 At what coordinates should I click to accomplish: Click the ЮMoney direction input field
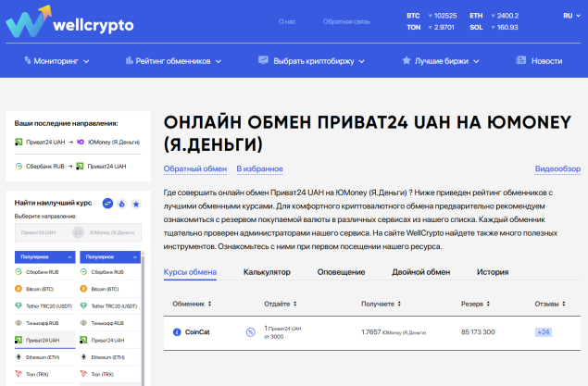[x=112, y=232]
